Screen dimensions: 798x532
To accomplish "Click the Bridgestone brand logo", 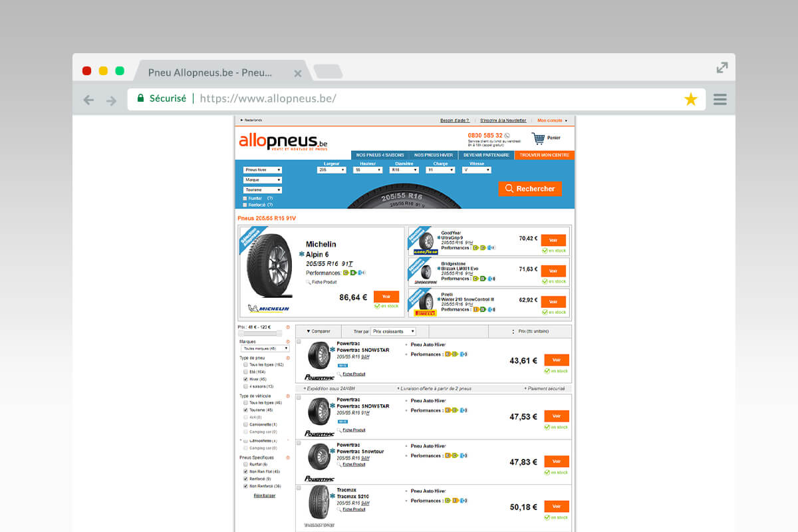I will (426, 282).
